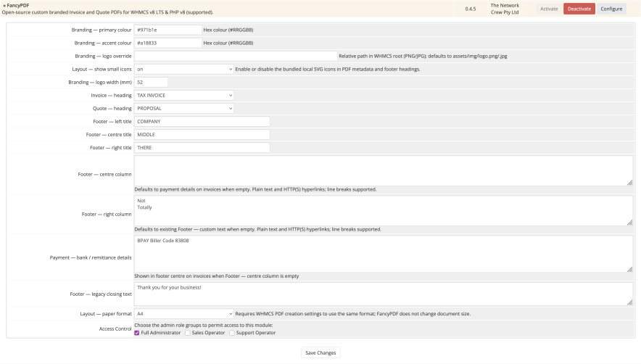Click the 'Access Control' label

(x=115, y=328)
